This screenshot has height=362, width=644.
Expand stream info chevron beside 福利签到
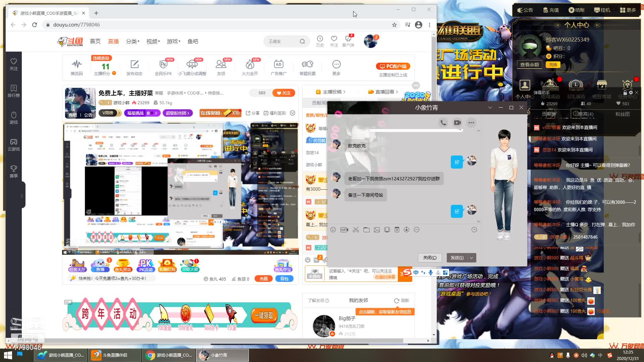tap(292, 113)
